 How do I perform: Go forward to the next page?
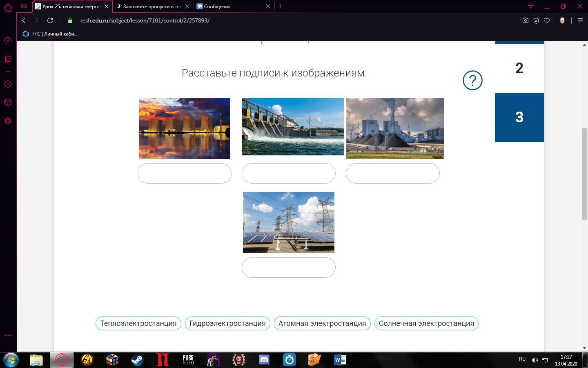pos(37,20)
